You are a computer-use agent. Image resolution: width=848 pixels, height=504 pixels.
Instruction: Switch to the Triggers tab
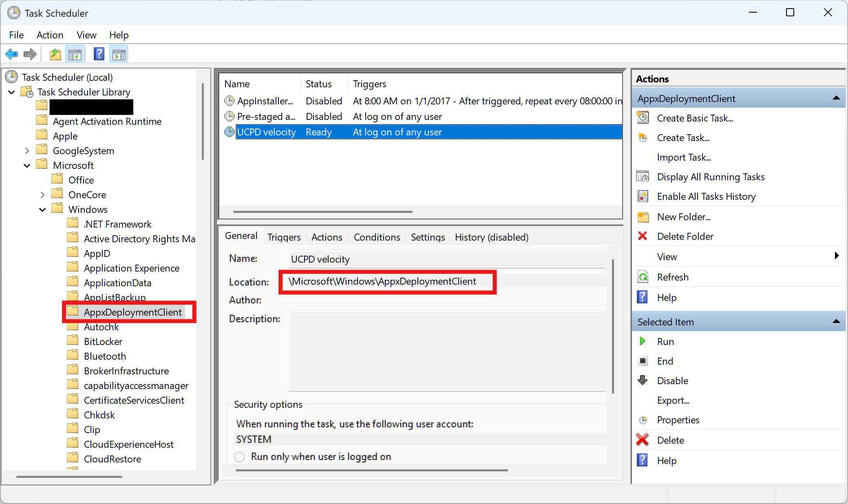click(x=284, y=237)
